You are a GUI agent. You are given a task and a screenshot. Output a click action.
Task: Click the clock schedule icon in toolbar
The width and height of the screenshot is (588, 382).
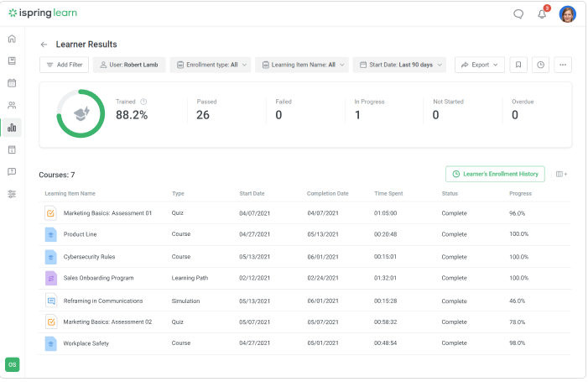click(x=540, y=65)
